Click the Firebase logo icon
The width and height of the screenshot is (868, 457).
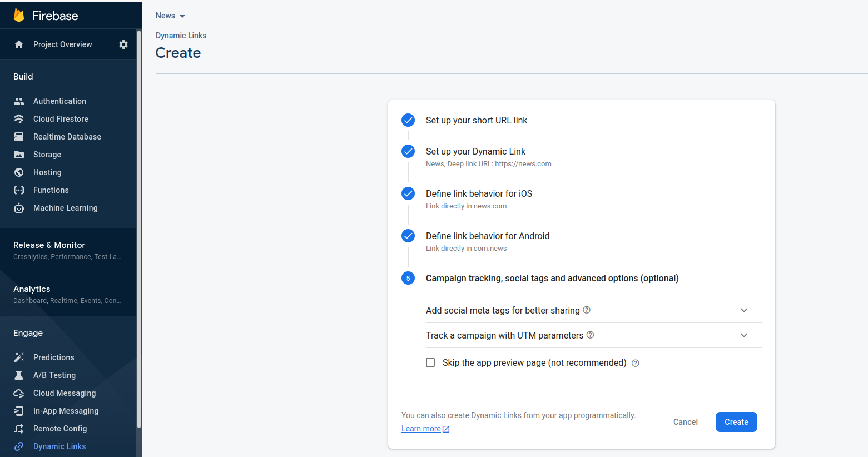[19, 16]
